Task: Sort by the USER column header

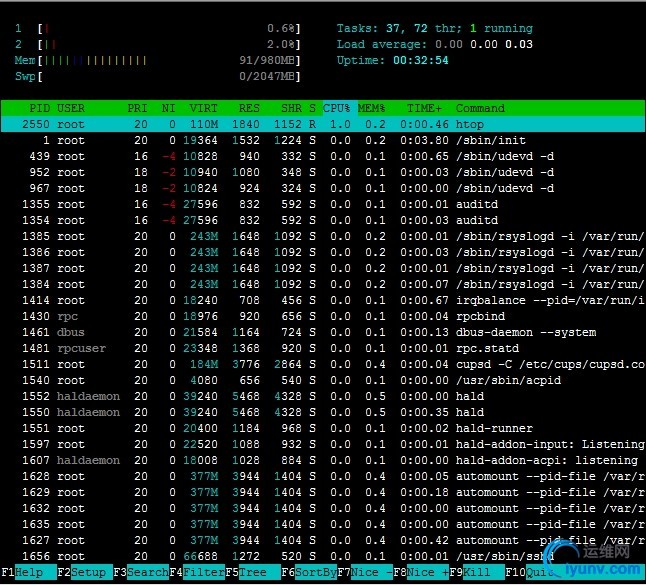Action: [x=71, y=108]
